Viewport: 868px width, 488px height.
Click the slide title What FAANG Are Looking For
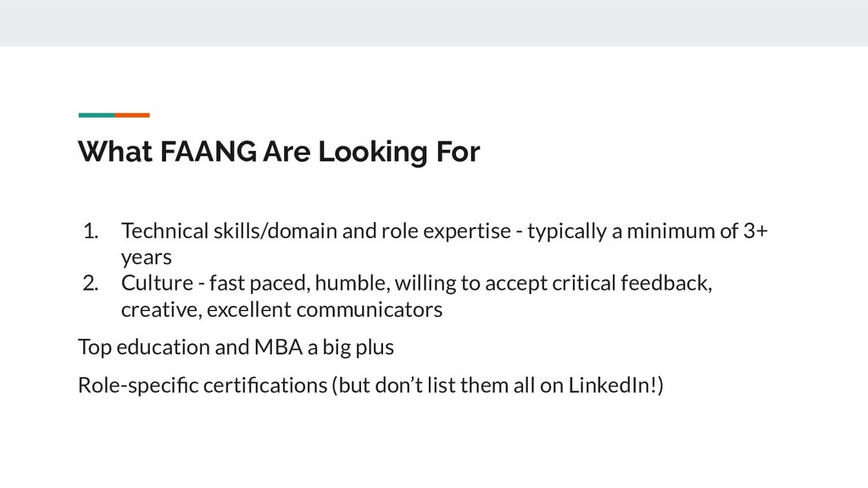coord(279,152)
